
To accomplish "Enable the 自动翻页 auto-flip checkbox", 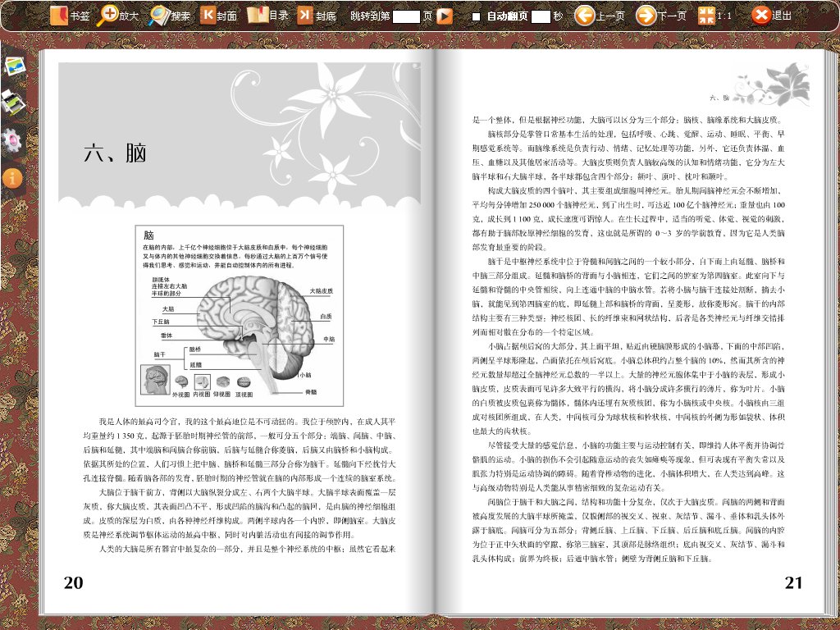I will (x=476, y=16).
